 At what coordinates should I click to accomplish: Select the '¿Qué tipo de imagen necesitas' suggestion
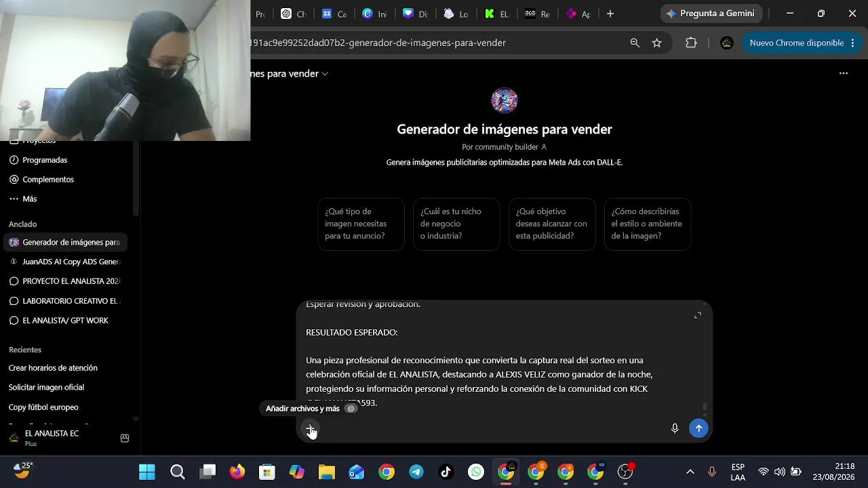(361, 224)
